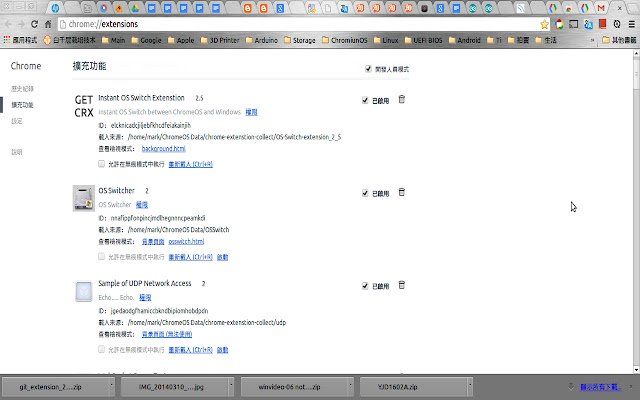Go back using the toolbar back arrow
The image size is (640, 400).
click(x=9, y=24)
